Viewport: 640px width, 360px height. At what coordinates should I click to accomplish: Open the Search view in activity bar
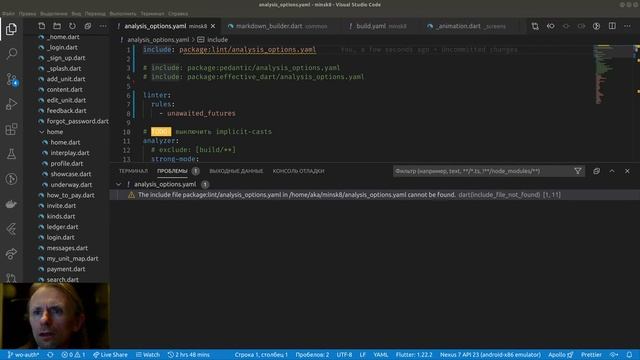click(11, 53)
